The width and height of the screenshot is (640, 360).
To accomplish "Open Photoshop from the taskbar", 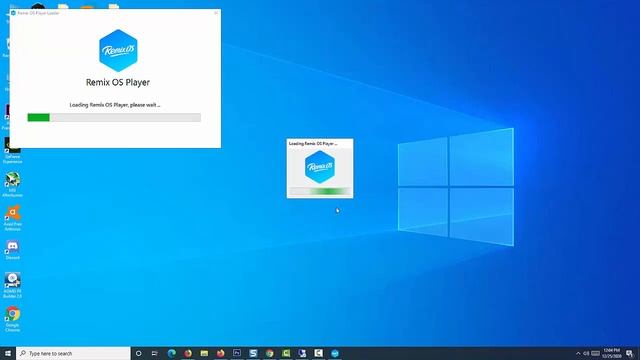I will click(237, 353).
